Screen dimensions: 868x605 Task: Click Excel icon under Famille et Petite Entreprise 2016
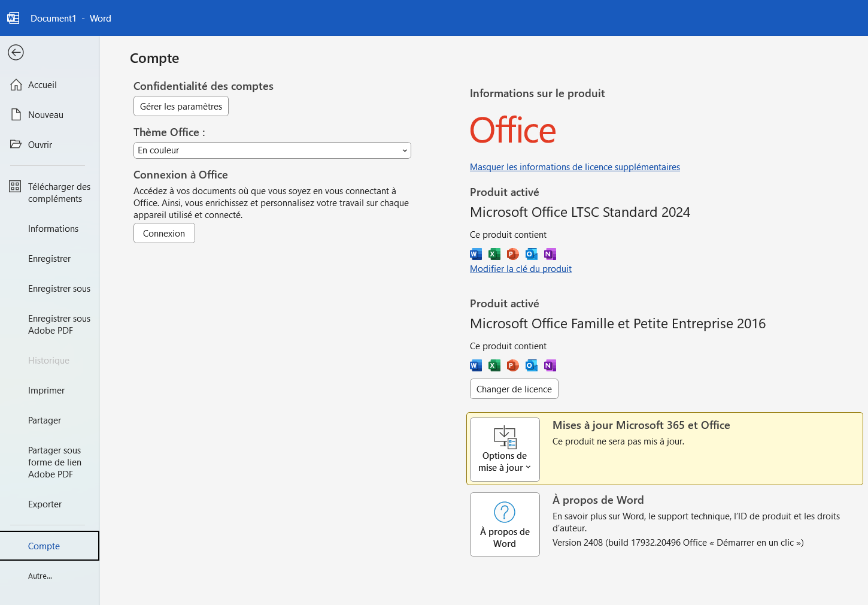click(494, 365)
